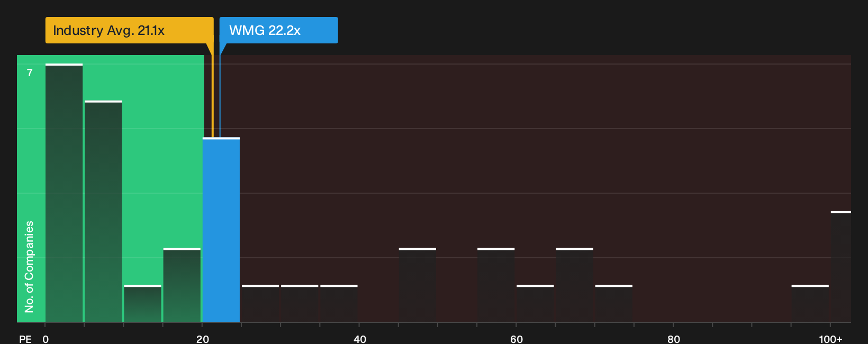Select the dark bar for PE 55-60

point(496,285)
